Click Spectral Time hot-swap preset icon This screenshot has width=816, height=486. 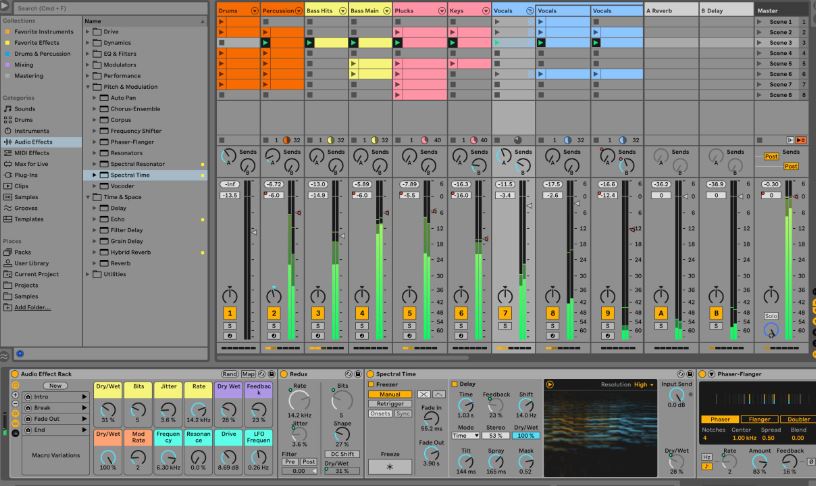pyautogui.click(x=681, y=374)
